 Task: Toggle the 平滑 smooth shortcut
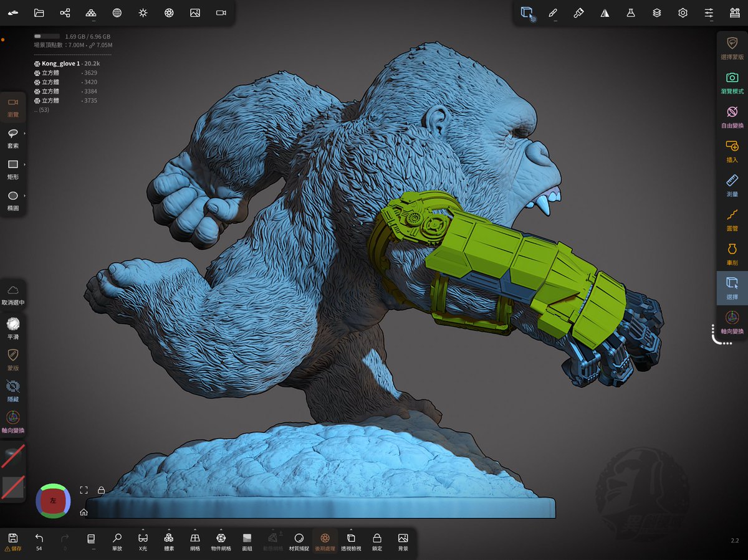(12, 328)
